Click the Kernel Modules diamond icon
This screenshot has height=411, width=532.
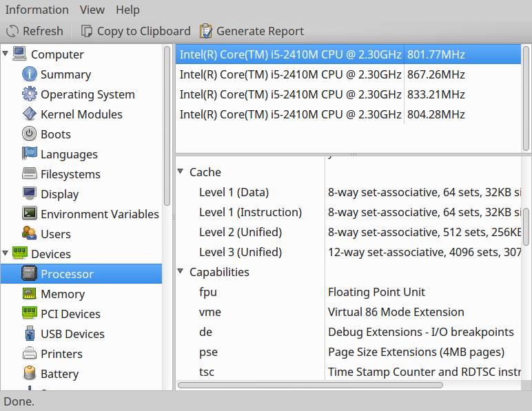coord(30,114)
